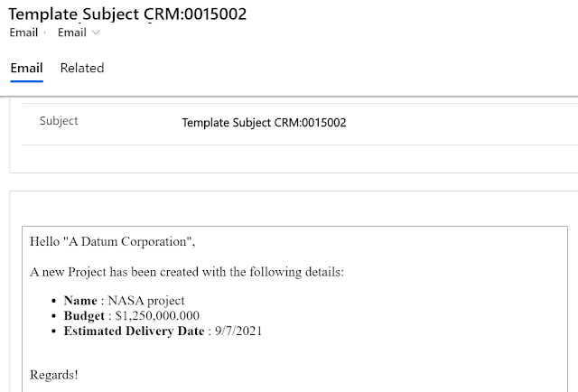Click the $1,250,000.000 budget amount

[x=157, y=316]
